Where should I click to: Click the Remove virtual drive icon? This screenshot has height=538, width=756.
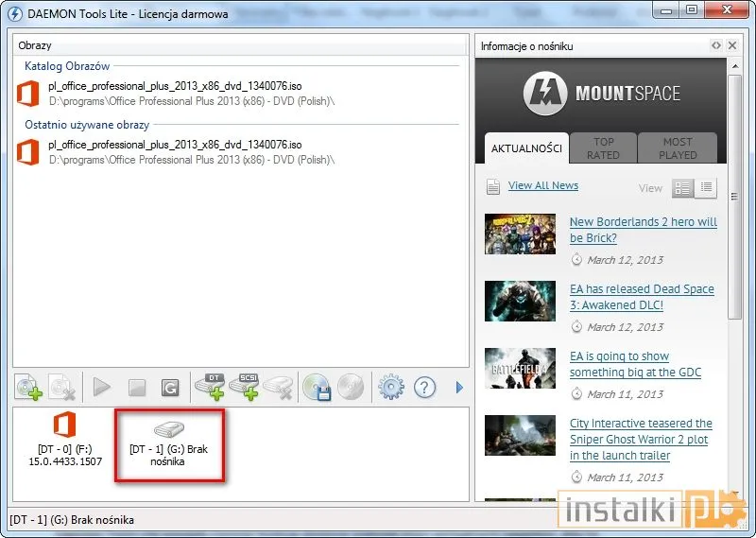pos(279,387)
